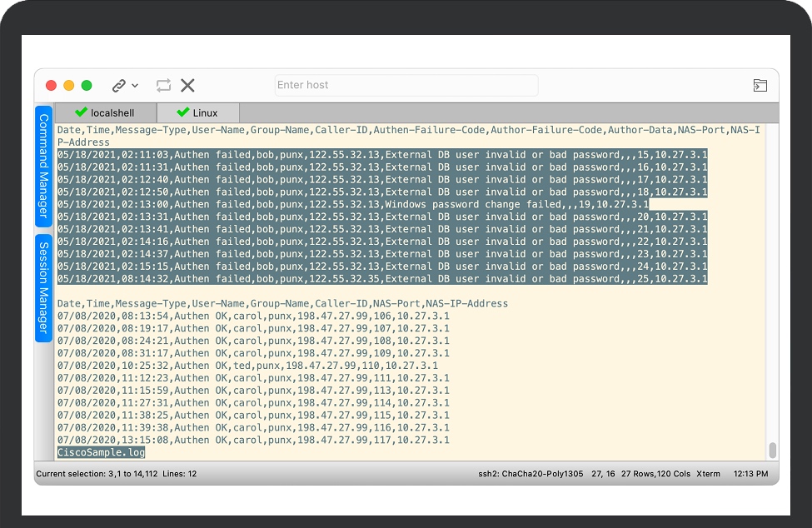Click the Disconnect X icon
812x528 pixels.
[187, 85]
